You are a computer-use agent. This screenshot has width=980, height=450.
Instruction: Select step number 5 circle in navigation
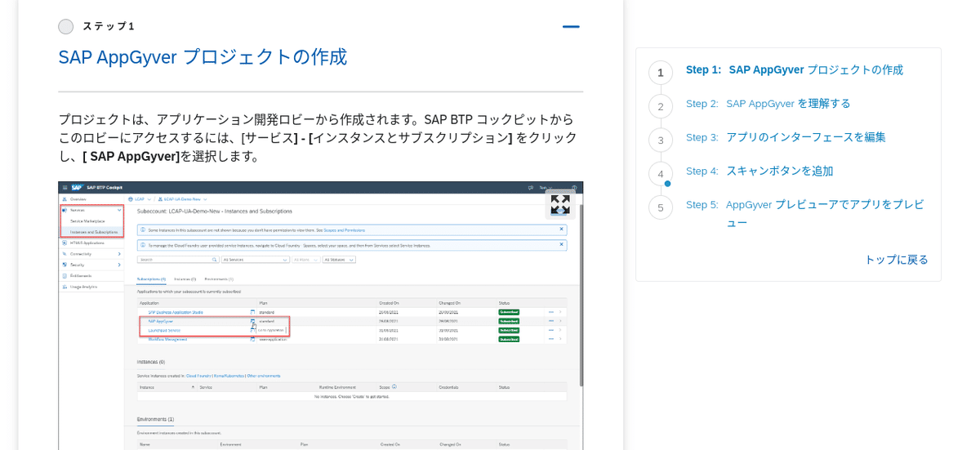(661, 207)
